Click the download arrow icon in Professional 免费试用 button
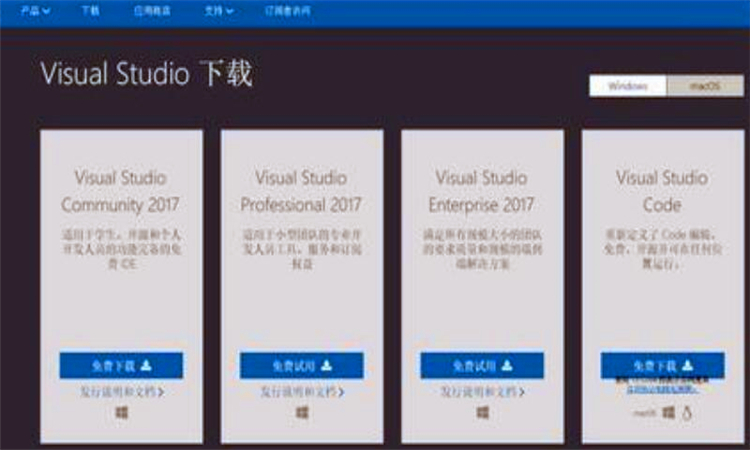 point(327,366)
